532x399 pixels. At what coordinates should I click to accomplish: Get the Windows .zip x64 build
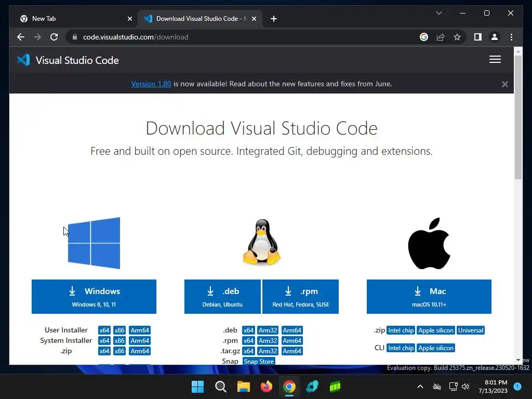point(104,351)
